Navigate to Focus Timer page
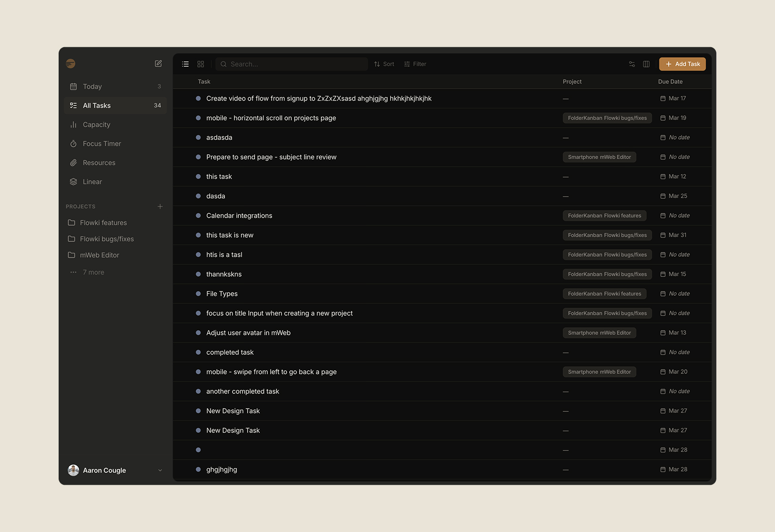 click(x=102, y=144)
